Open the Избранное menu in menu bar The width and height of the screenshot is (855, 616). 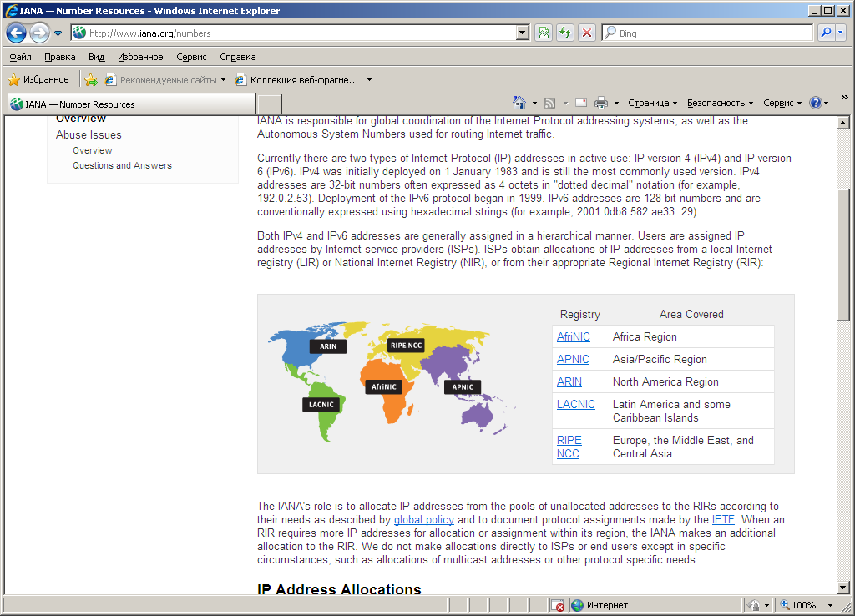[140, 57]
